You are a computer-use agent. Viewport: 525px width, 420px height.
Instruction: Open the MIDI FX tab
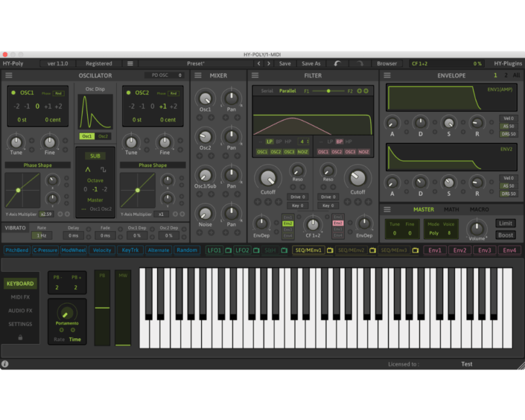[x=20, y=297]
